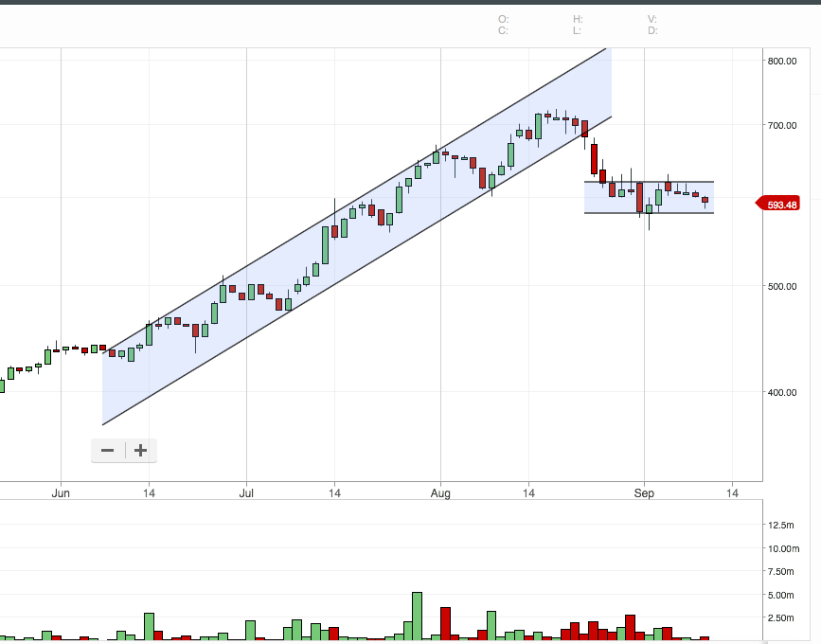Zoom in the chart with the plus button
This screenshot has height=644, width=821.
coord(140,451)
